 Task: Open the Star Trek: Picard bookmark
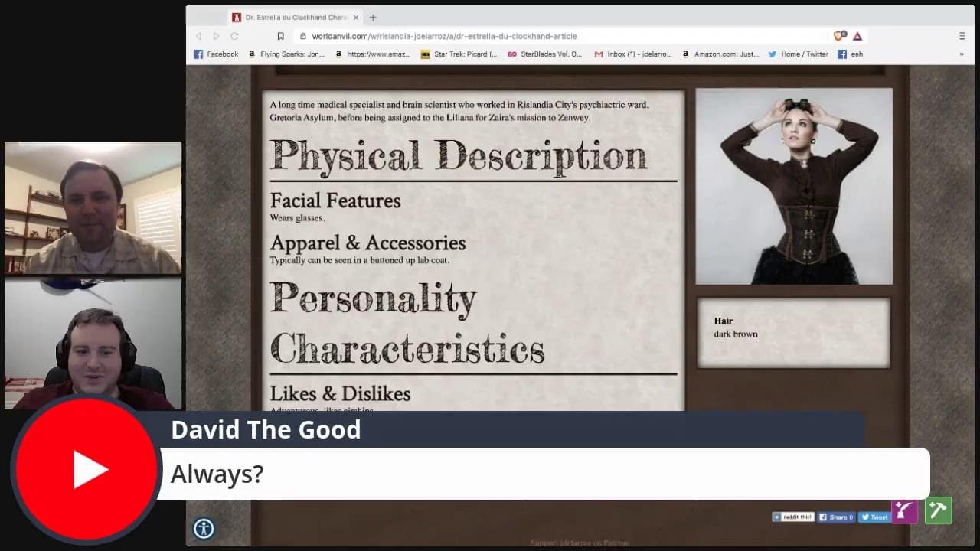[x=459, y=54]
